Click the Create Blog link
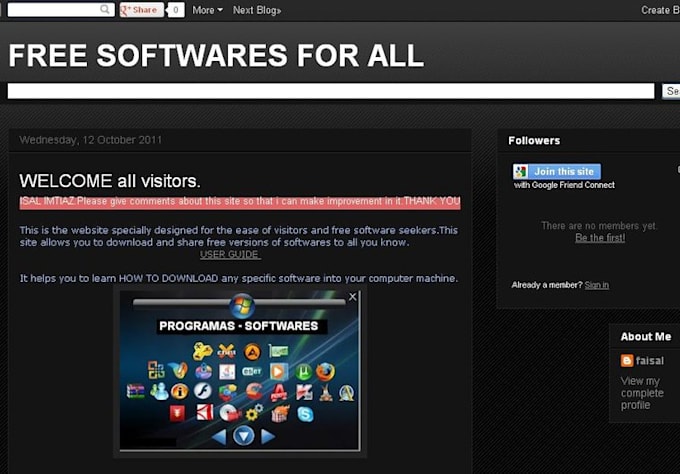This screenshot has width=680, height=474. click(x=660, y=10)
